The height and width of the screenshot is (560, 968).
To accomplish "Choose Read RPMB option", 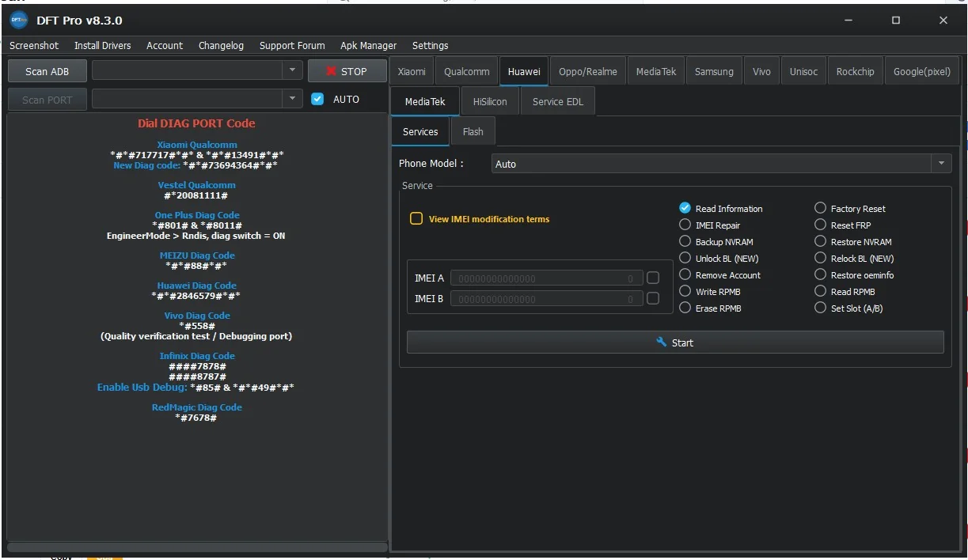I will (x=821, y=291).
